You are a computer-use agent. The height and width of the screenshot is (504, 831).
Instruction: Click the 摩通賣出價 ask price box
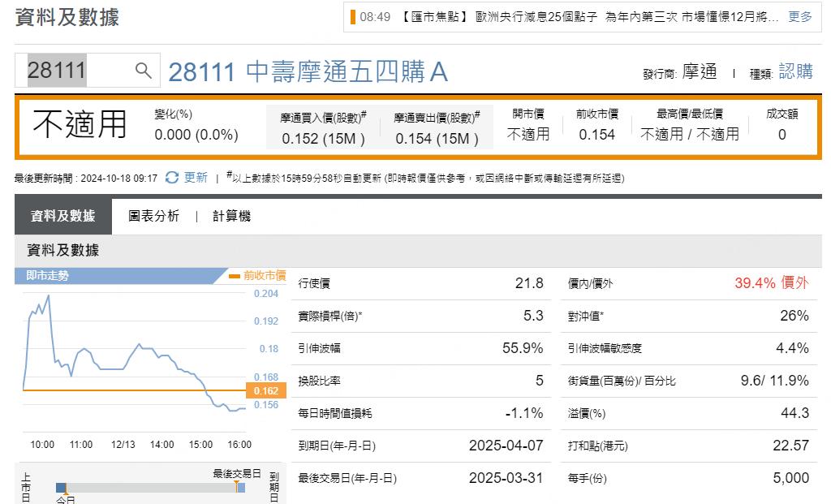[x=437, y=129]
